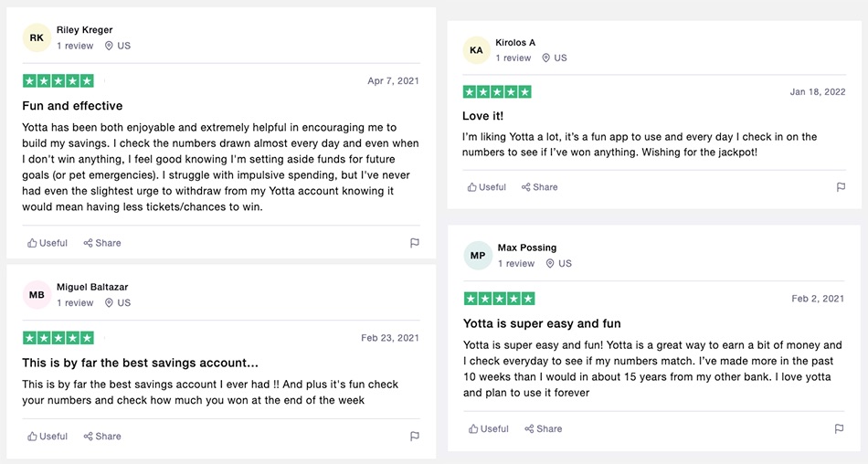868x464 pixels.
Task: Share Max Possing's review
Action: (x=544, y=429)
